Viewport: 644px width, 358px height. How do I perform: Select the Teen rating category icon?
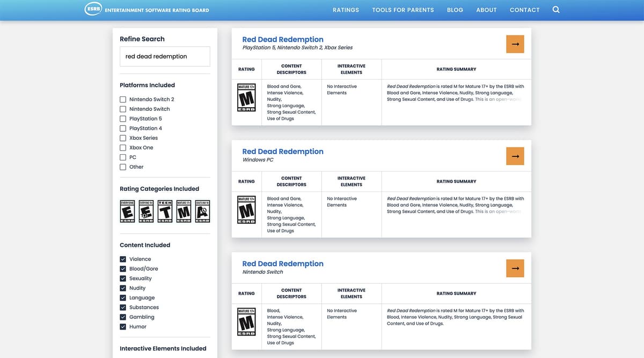(x=165, y=212)
